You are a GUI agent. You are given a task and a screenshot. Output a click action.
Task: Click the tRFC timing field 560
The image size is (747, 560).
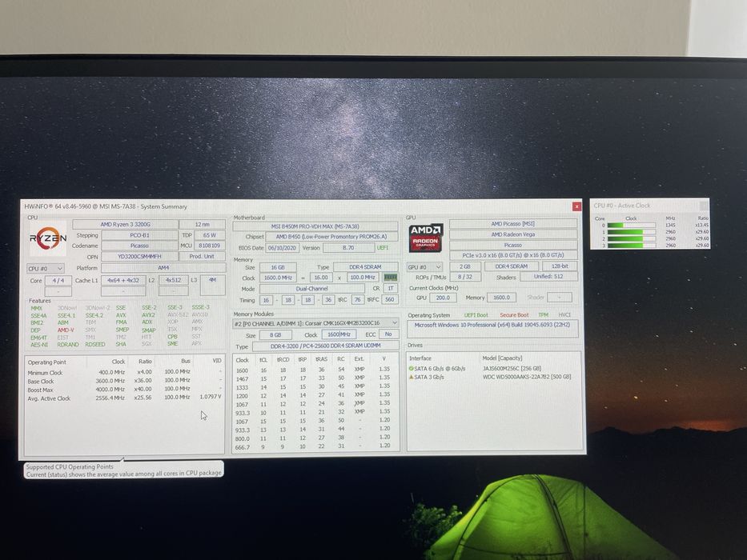pos(390,299)
